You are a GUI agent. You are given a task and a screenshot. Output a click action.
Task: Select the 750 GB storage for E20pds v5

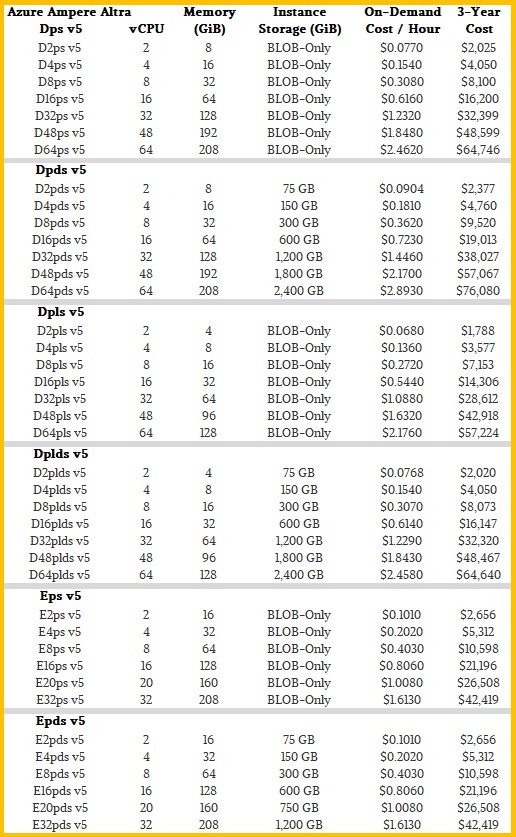299,808
